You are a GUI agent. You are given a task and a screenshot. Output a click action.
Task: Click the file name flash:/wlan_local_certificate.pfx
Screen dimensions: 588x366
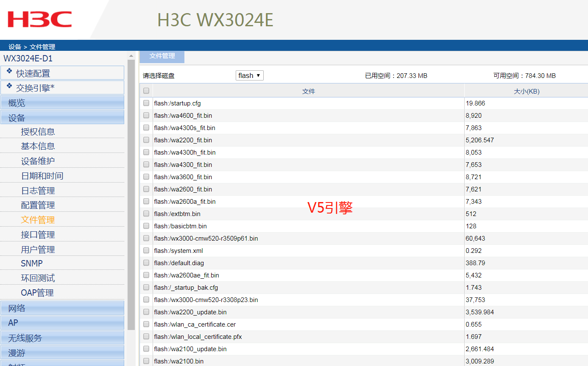[x=198, y=337]
